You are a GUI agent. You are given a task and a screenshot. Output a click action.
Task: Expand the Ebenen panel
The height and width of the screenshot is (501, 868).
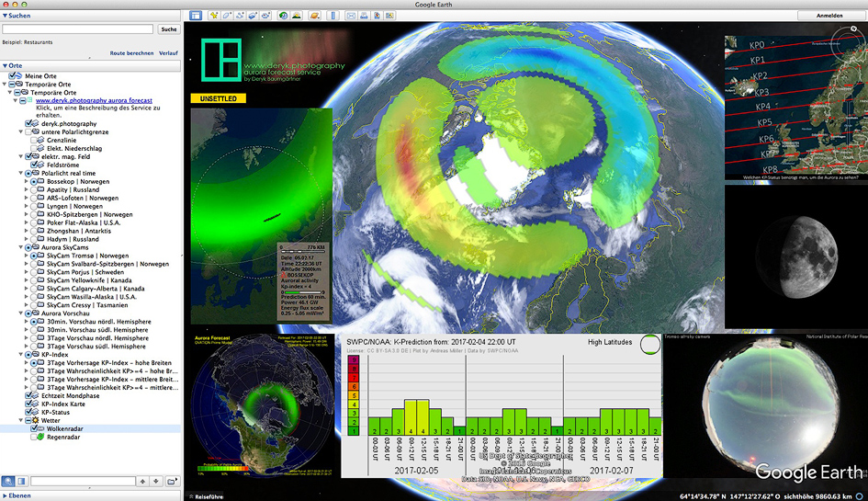pyautogui.click(x=5, y=495)
